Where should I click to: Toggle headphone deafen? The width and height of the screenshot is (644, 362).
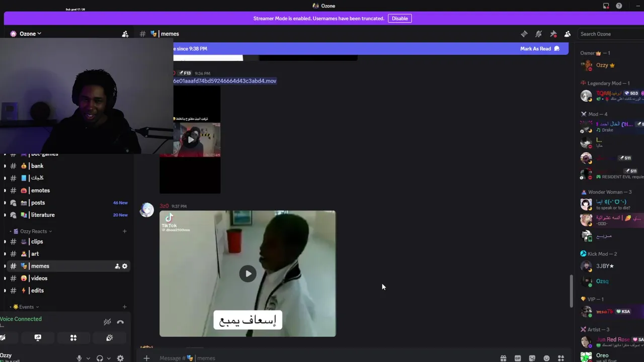point(100,358)
